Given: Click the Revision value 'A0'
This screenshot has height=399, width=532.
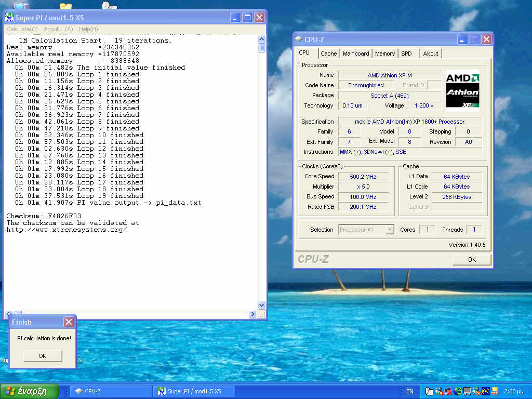Looking at the screenshot, I should click(x=468, y=142).
